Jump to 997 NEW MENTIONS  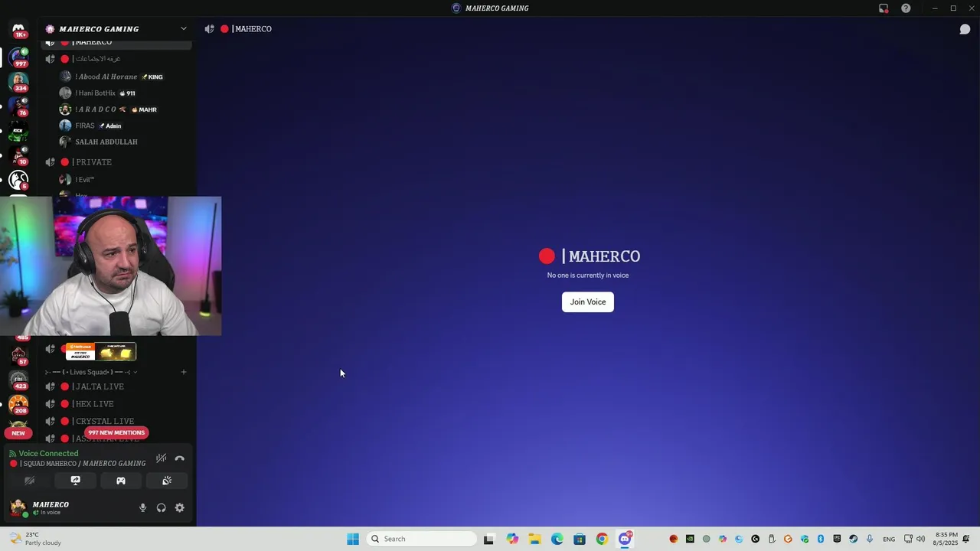pos(116,432)
